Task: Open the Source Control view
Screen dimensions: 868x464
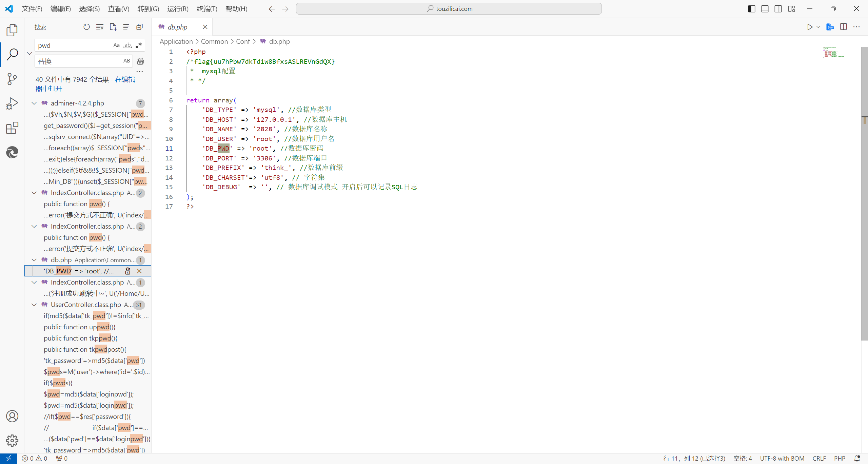Action: pyautogui.click(x=12, y=79)
